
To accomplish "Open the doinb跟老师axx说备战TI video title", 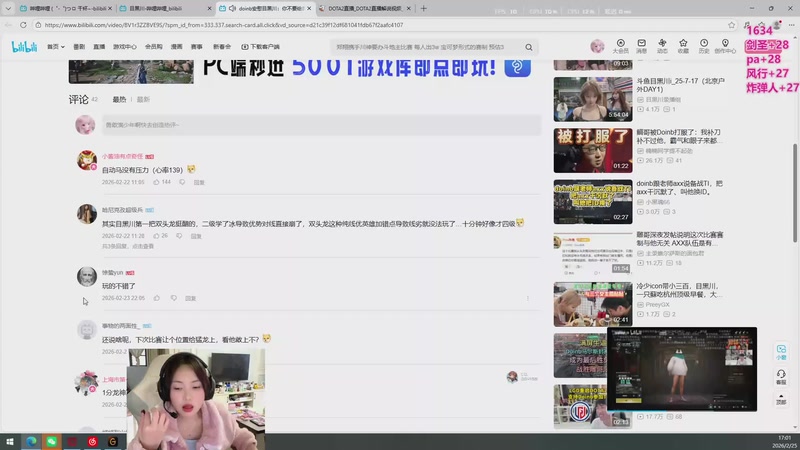I will click(x=679, y=188).
